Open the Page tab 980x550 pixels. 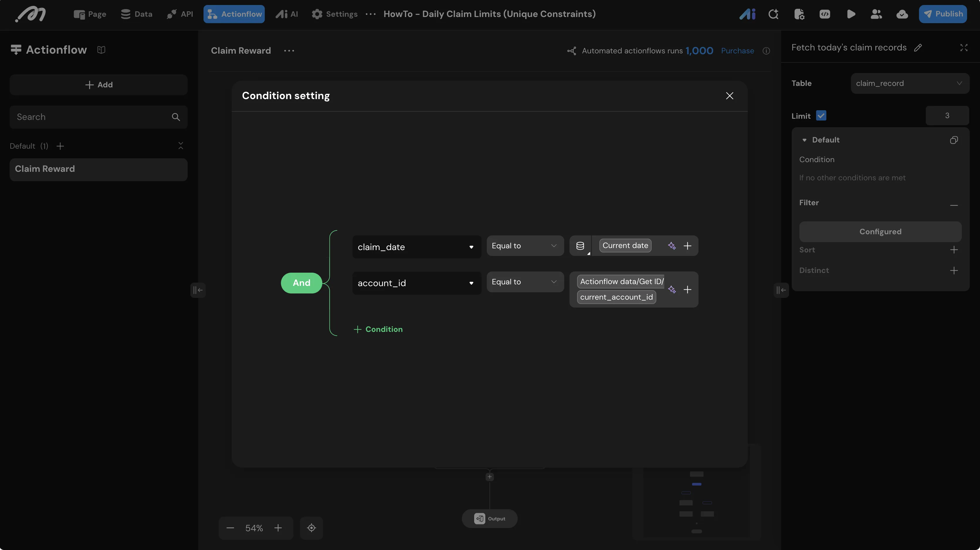[90, 14]
